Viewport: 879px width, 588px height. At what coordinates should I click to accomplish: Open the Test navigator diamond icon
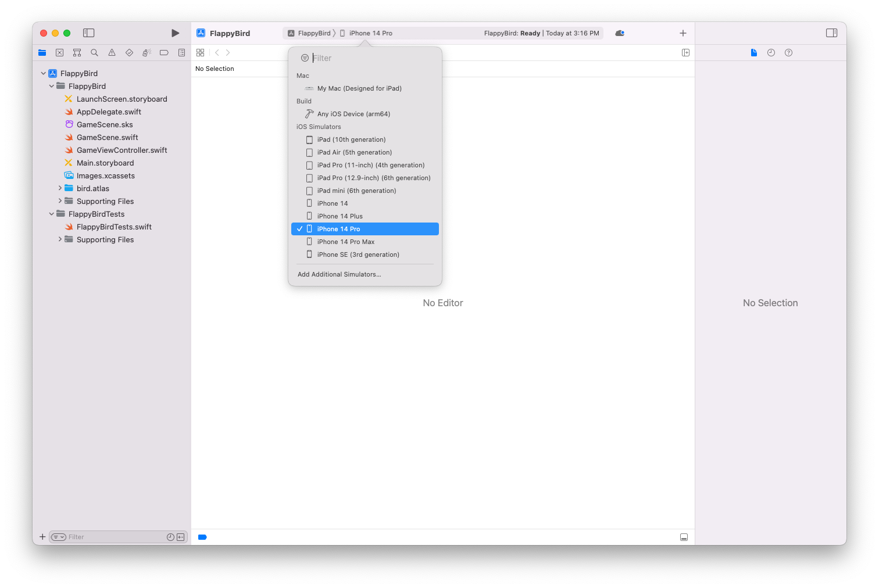click(x=129, y=53)
